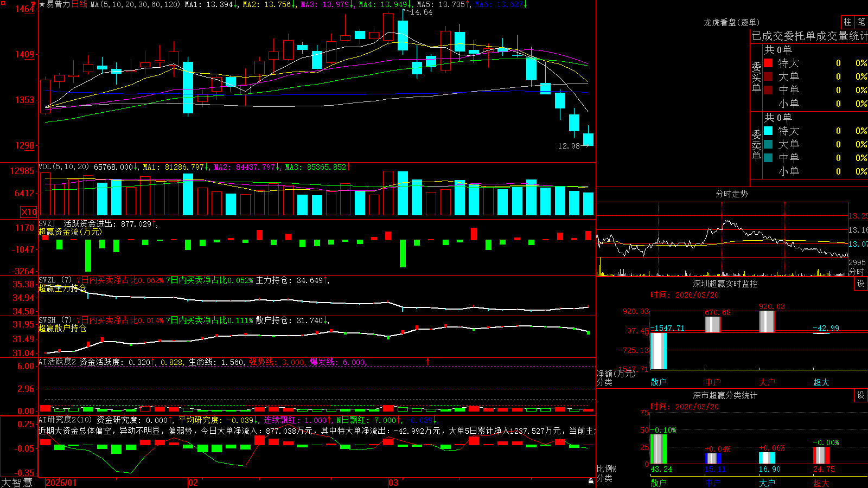Click the -1547.71 散户 net amount bar

pos(659,351)
